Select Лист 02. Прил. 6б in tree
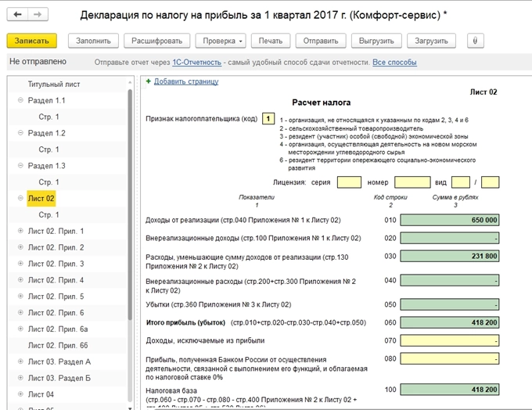 58,345
